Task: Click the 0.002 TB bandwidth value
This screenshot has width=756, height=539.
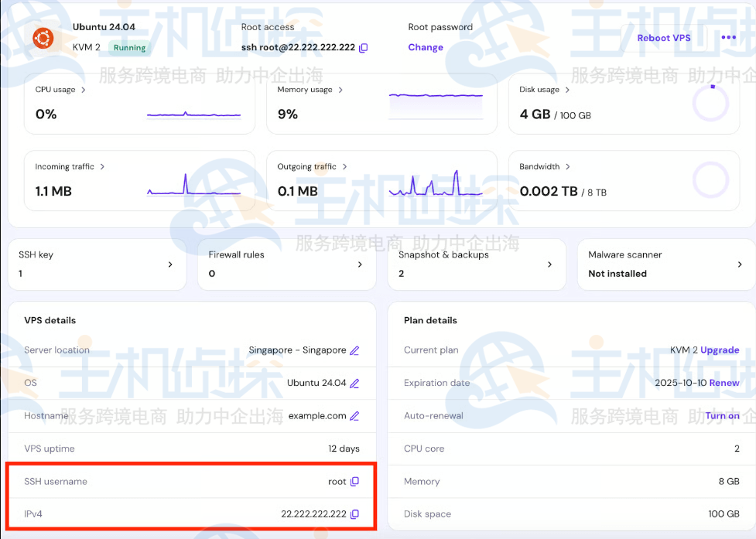Action: pyautogui.click(x=548, y=191)
